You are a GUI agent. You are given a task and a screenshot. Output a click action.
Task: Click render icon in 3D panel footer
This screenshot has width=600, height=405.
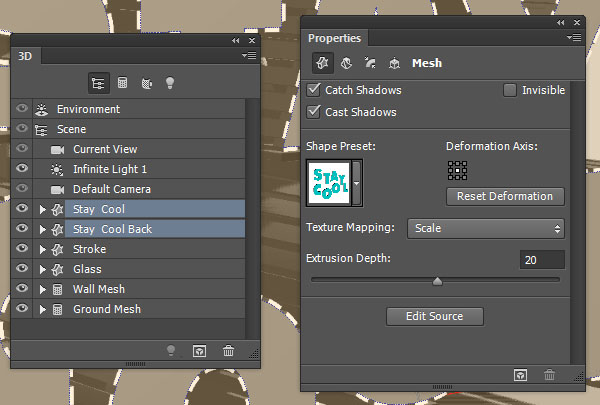pyautogui.click(x=199, y=351)
